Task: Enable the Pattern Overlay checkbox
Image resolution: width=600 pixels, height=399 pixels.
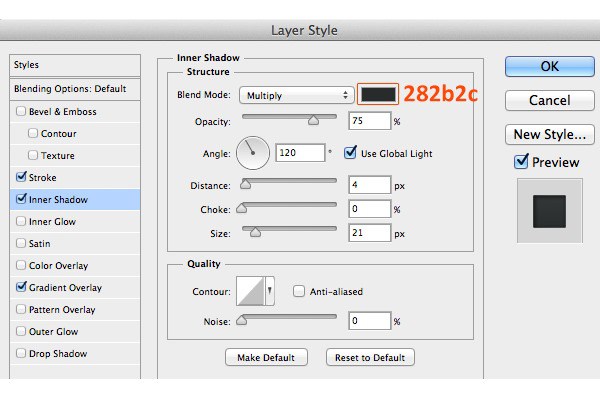Action: click(x=21, y=309)
